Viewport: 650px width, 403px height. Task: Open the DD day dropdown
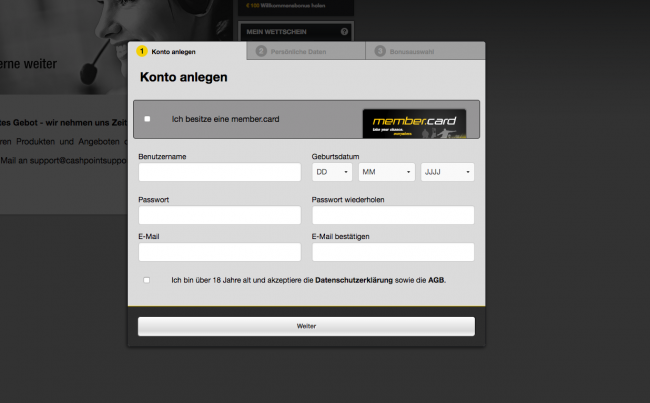(x=332, y=172)
